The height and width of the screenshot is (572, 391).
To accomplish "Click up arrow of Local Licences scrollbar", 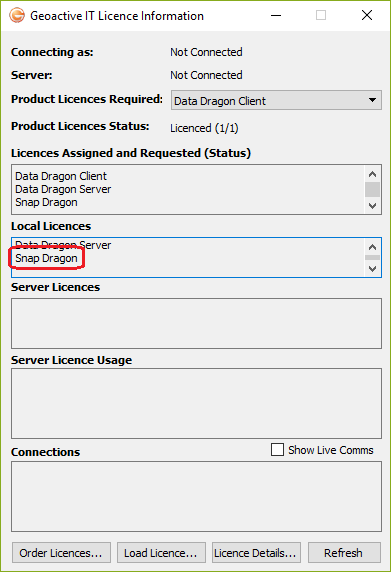I will click(x=372, y=247).
